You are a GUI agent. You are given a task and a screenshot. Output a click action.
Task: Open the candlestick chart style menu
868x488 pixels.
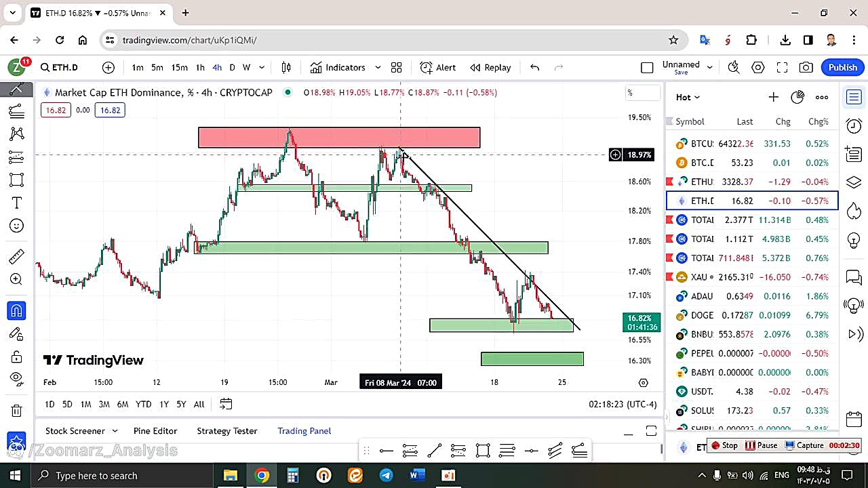tap(286, 67)
